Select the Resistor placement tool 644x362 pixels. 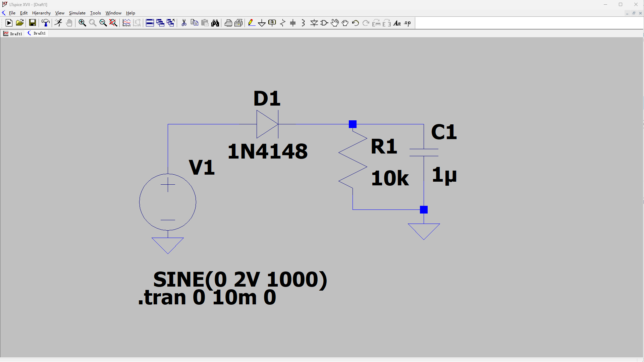[282, 23]
